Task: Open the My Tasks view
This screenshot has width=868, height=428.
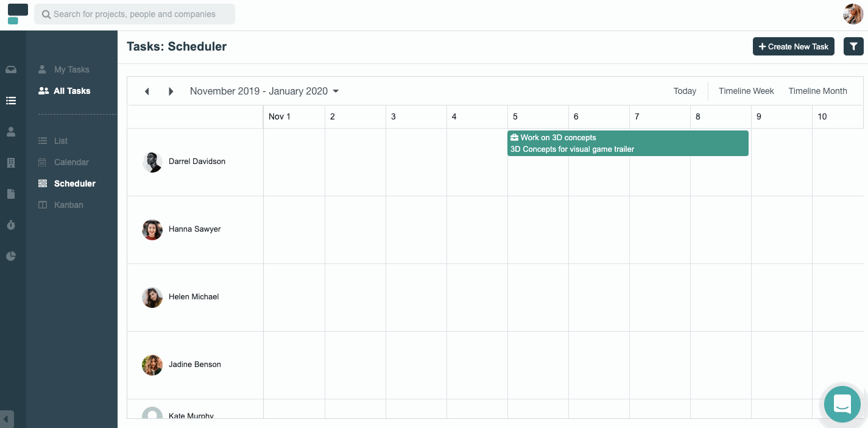Action: tap(63, 70)
